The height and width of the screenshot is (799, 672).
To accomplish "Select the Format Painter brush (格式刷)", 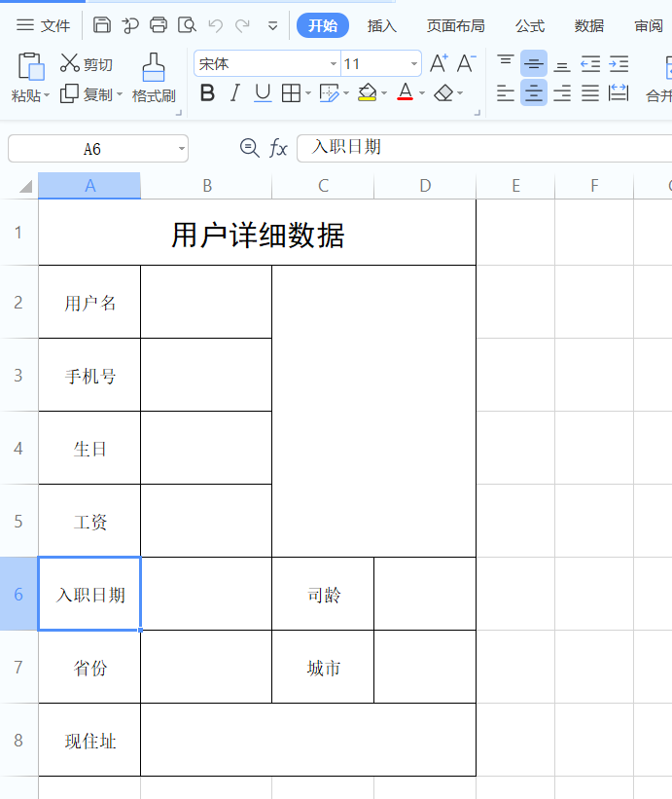I will (x=154, y=78).
